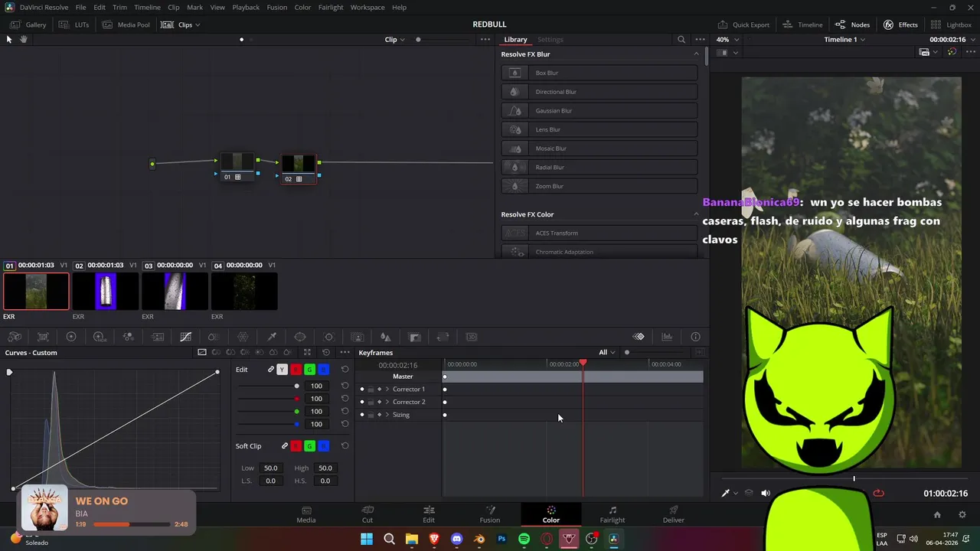
Task: Expand the Sizing keyframe track
Action: click(x=387, y=415)
